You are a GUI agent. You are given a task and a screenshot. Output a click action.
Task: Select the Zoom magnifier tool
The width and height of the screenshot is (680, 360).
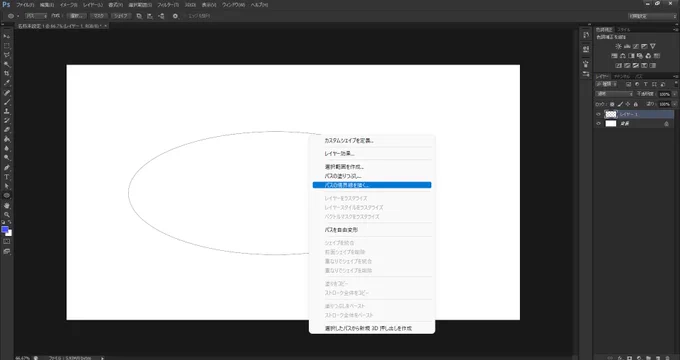[x=7, y=215]
